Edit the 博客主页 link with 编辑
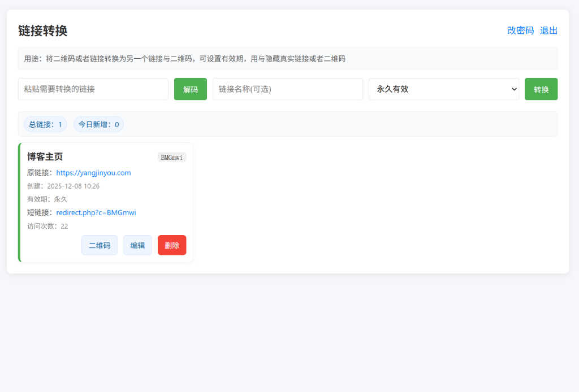 click(x=137, y=245)
